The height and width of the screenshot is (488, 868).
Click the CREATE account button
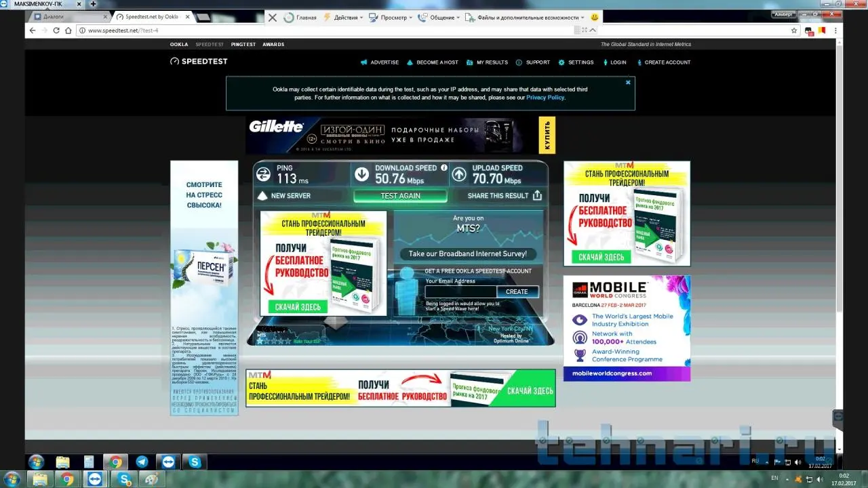(517, 291)
